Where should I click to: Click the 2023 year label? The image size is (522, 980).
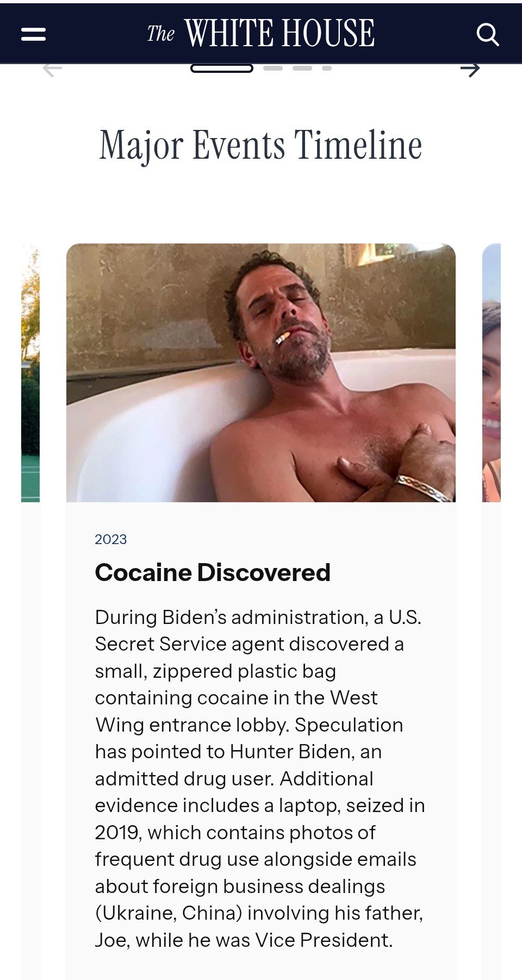coord(111,539)
